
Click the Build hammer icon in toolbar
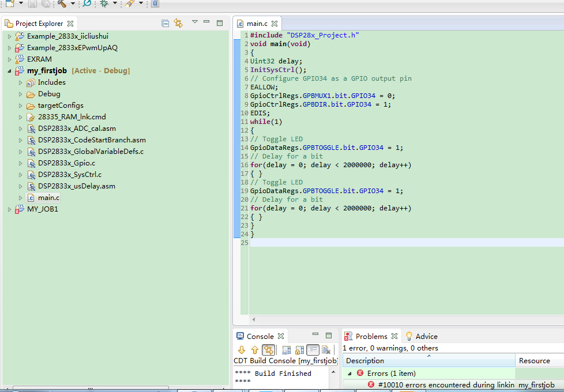62,3
